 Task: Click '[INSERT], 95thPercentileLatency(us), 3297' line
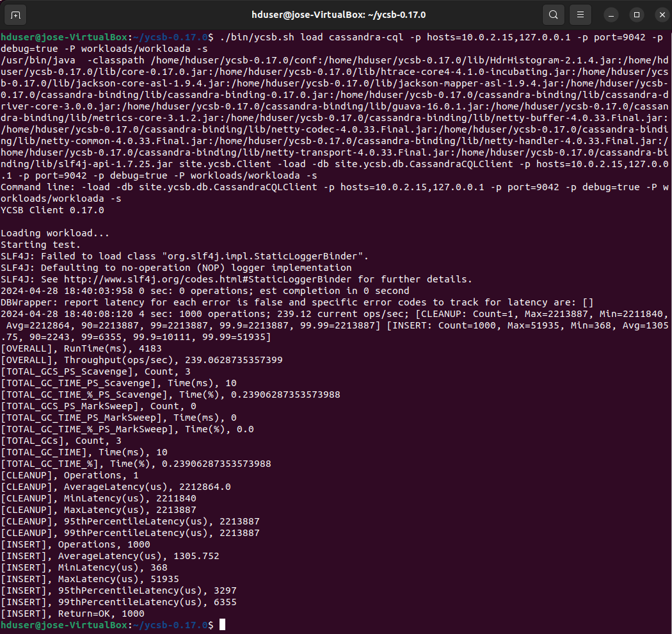click(x=118, y=591)
